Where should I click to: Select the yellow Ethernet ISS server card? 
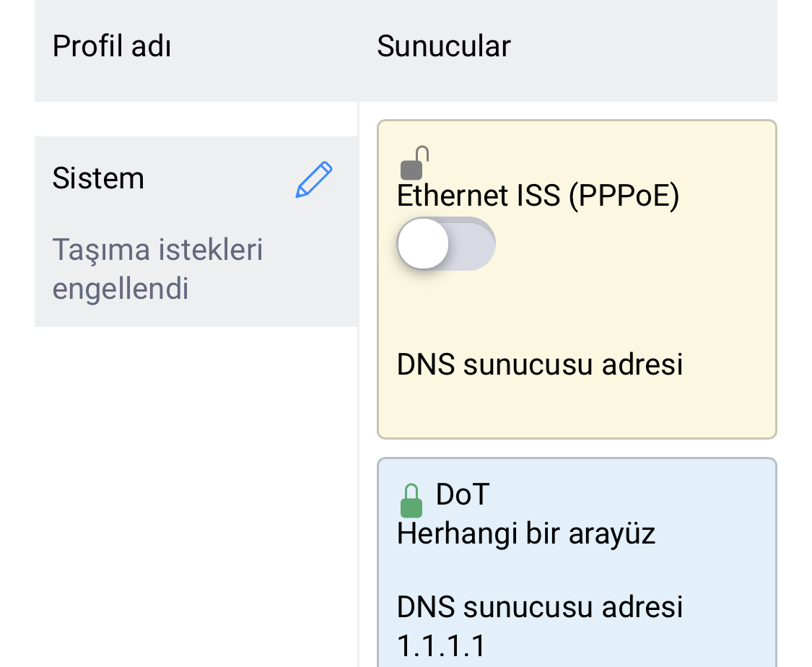(x=577, y=279)
